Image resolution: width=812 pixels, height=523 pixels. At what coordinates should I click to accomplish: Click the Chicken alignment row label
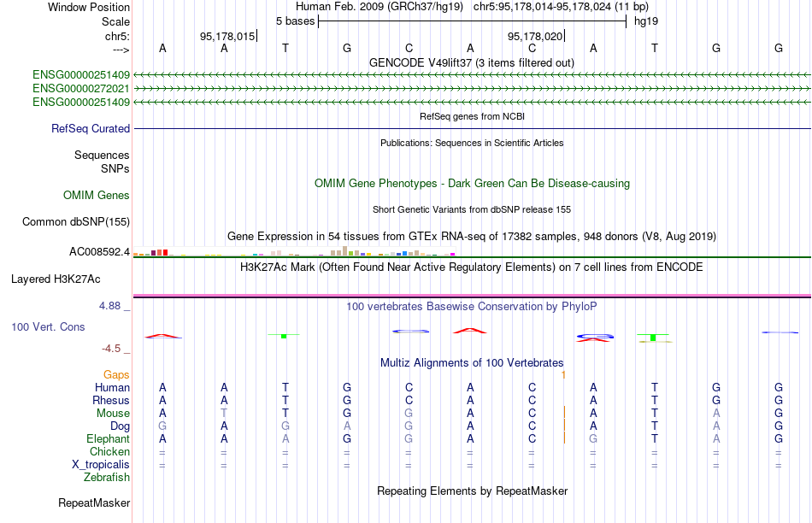point(109,451)
